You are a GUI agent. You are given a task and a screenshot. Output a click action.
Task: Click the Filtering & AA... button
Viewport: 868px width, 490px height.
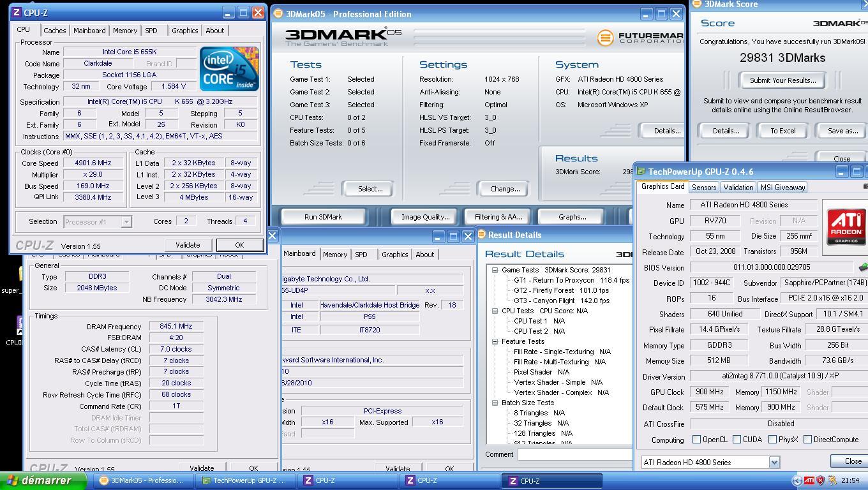pos(498,217)
